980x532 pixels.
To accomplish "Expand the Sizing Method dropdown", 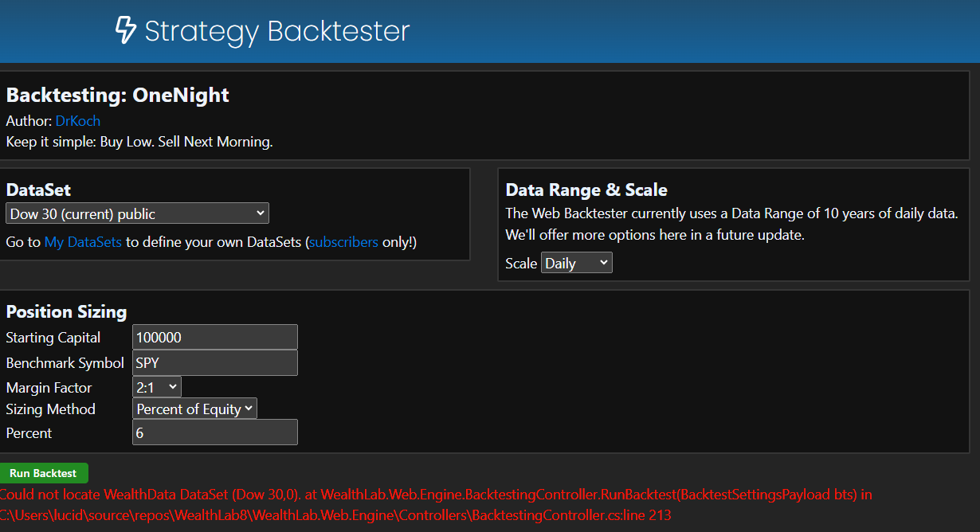I will pyautogui.click(x=194, y=409).
